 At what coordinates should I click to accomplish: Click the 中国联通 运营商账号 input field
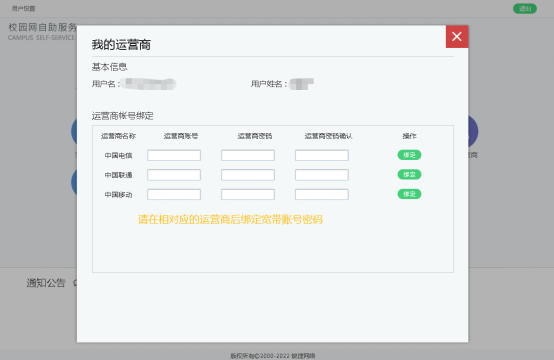pos(174,175)
